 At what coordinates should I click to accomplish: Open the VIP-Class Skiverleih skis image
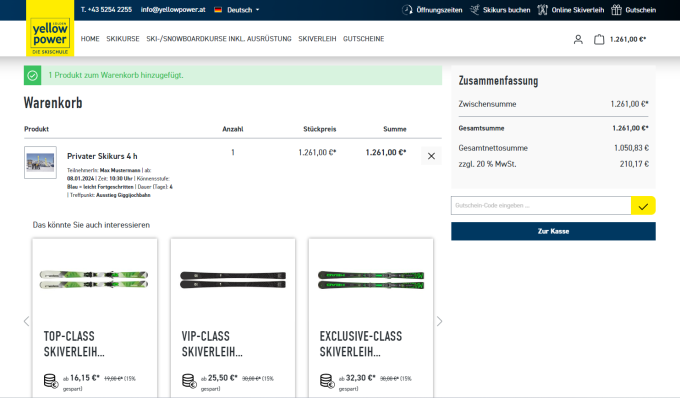coord(233,280)
